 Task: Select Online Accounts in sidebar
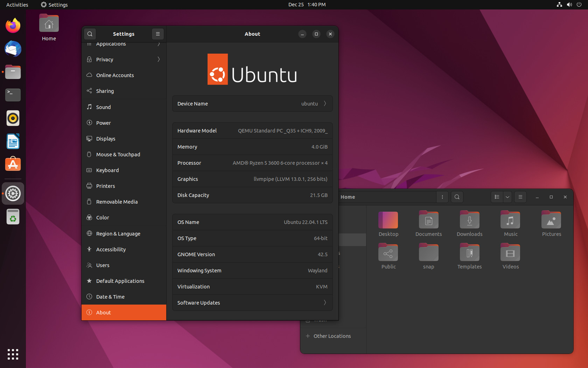pyautogui.click(x=124, y=75)
